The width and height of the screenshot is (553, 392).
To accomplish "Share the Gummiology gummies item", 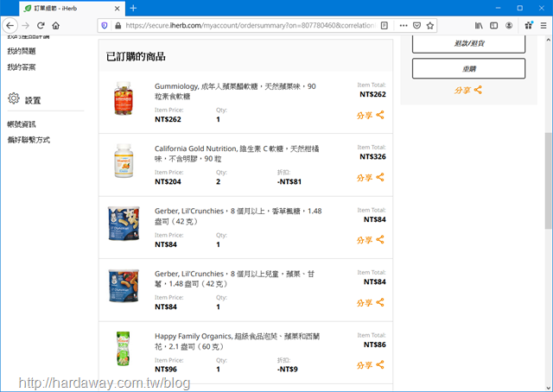I will tap(371, 116).
